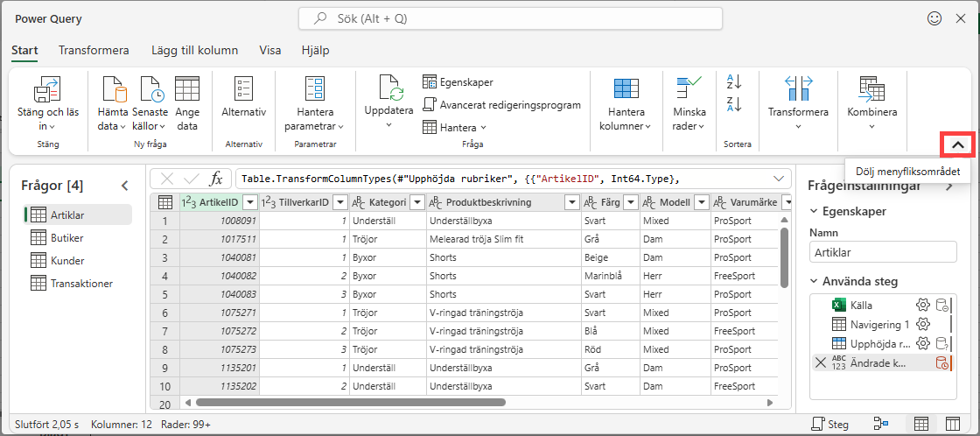This screenshot has height=436, width=980.
Task: Open Alternativ settings icon
Action: click(x=244, y=88)
